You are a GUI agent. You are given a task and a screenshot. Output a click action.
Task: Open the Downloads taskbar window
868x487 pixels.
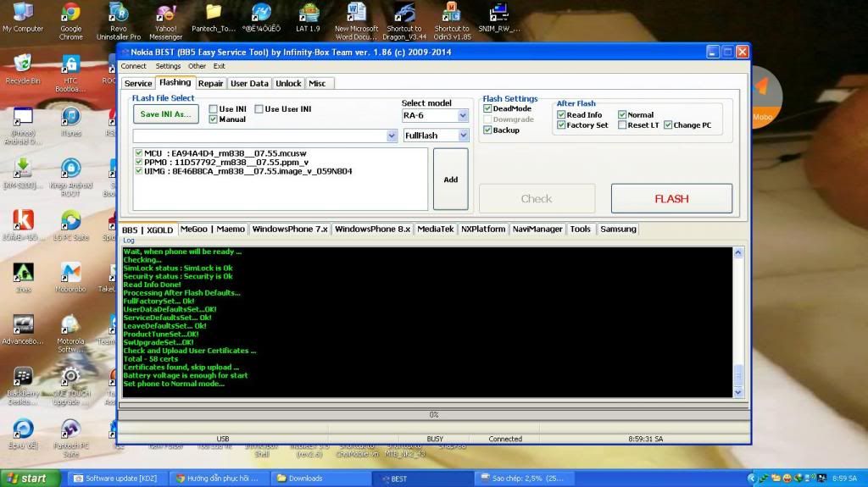(x=321, y=479)
